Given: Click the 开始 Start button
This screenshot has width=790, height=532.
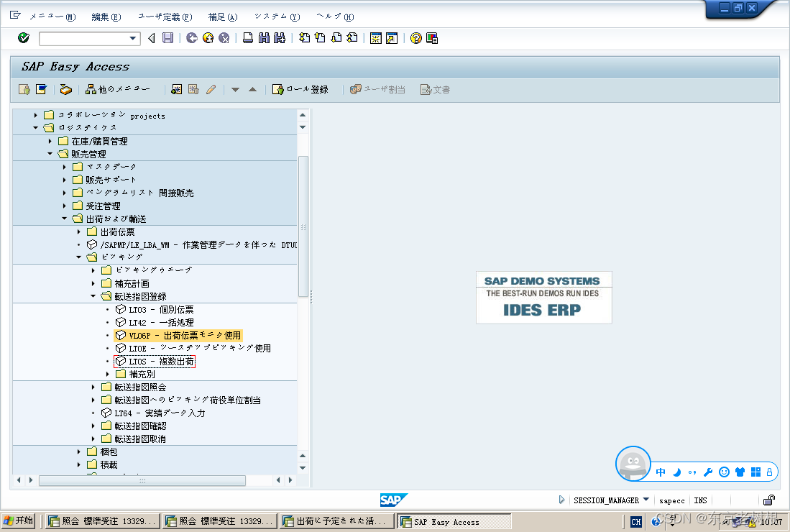Looking at the screenshot, I should (x=18, y=521).
